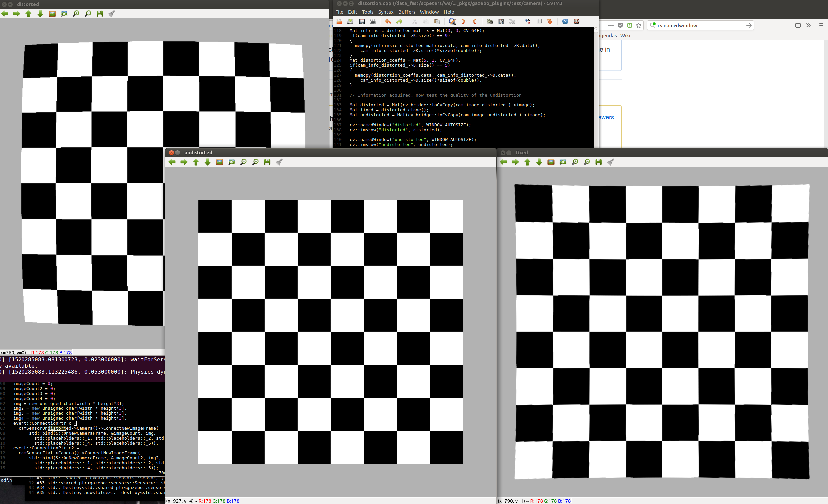Open Firefox's hamburger menu
This screenshot has width=828, height=504.
click(822, 25)
